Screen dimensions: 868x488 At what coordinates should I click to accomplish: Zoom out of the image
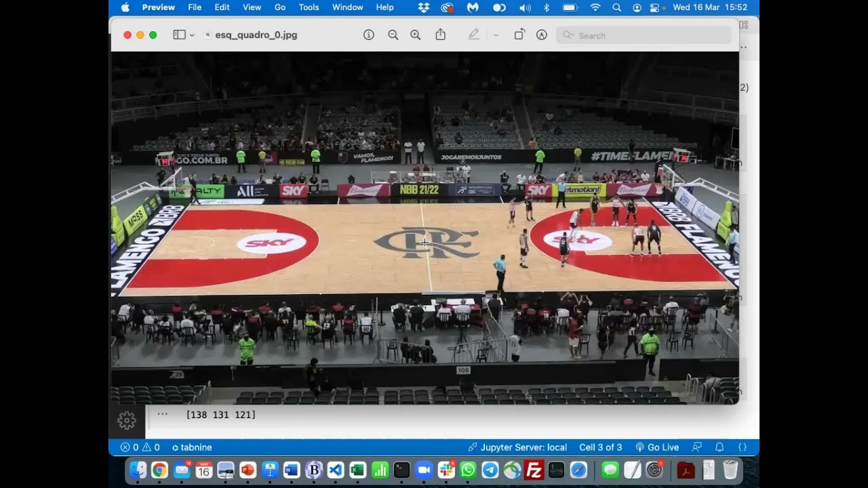pos(393,35)
